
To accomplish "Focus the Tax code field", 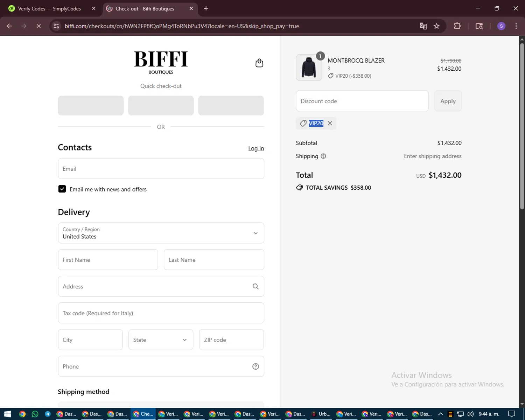I will point(161,313).
